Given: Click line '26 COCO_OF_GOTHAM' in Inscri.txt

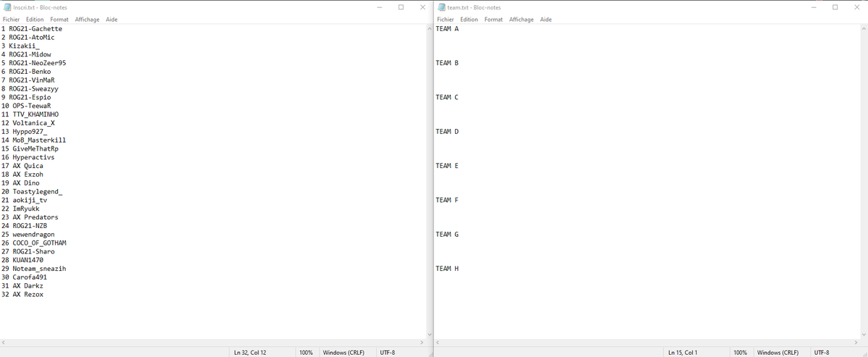Looking at the screenshot, I should point(34,243).
